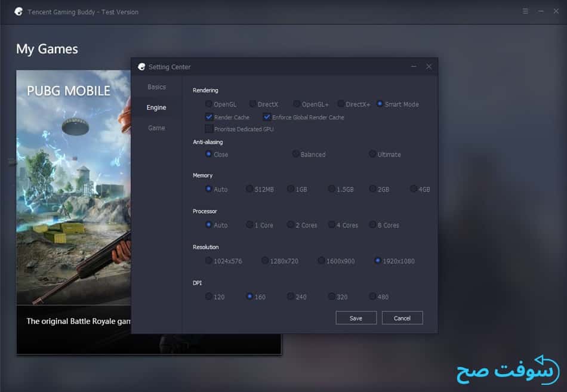This screenshot has width=567, height=392.
Task: Open the Game settings tab
Action: pyautogui.click(x=156, y=128)
